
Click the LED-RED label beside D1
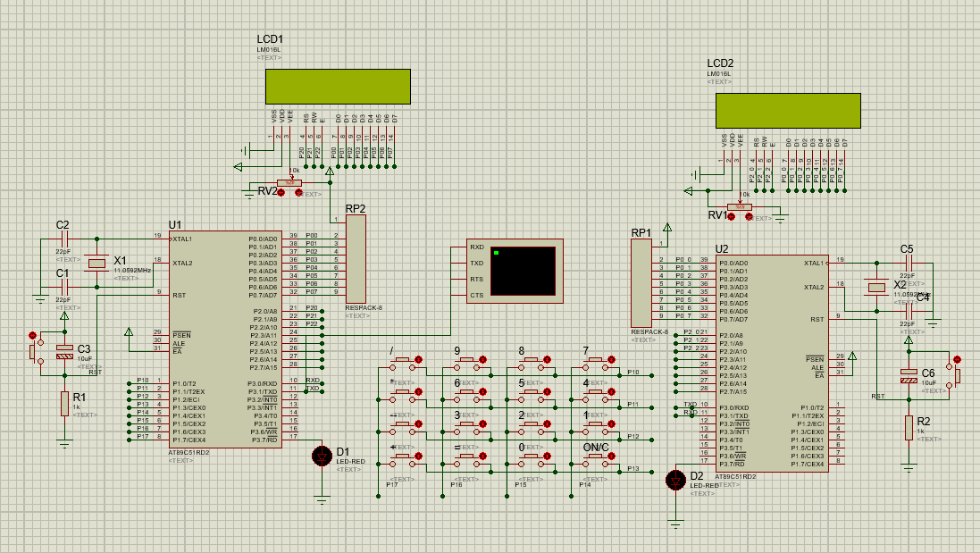click(350, 462)
